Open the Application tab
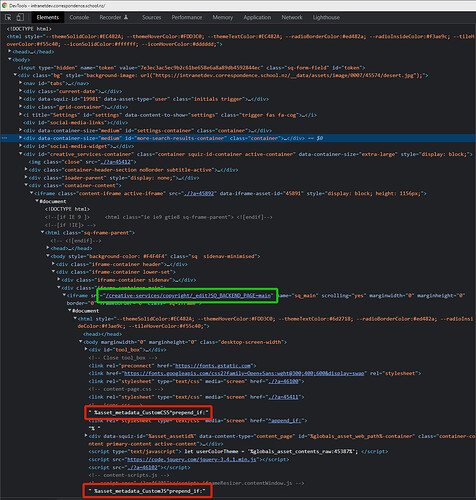Image resolution: width=476 pixels, height=500 pixels. click(257, 17)
